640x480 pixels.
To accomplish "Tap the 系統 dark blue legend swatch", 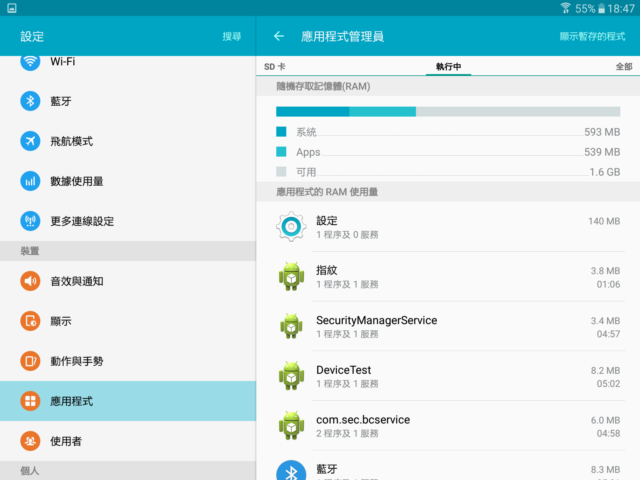I will [281, 131].
